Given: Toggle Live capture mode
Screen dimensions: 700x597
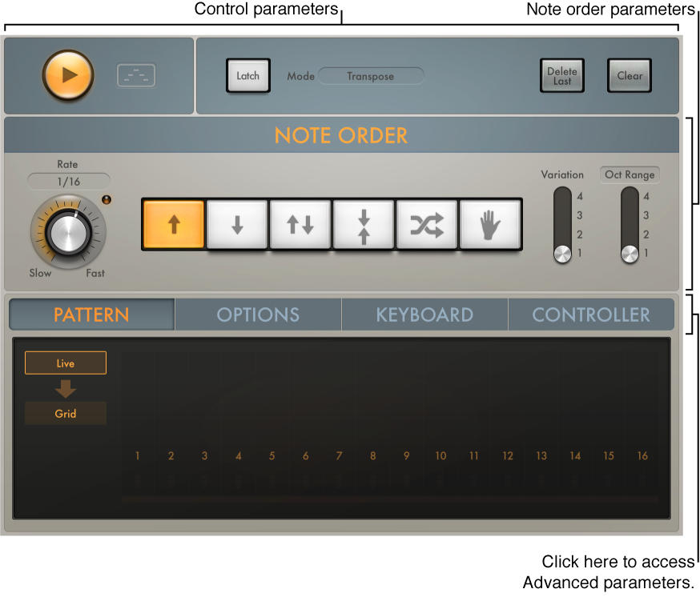Looking at the screenshot, I should (65, 363).
